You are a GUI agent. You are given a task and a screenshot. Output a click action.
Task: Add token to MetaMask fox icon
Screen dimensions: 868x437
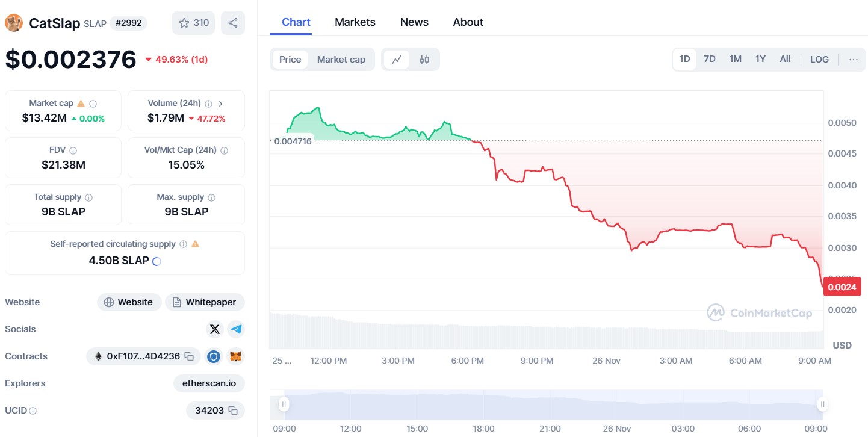[236, 356]
